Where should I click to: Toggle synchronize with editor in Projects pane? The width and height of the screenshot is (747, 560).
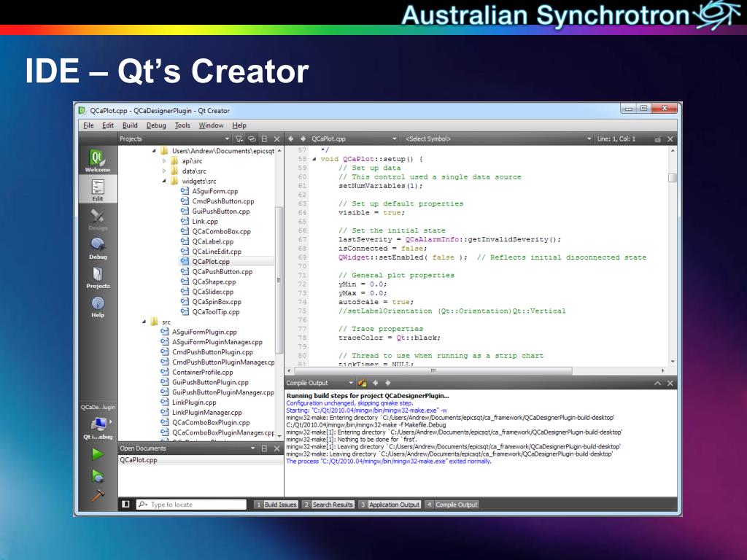click(252, 139)
